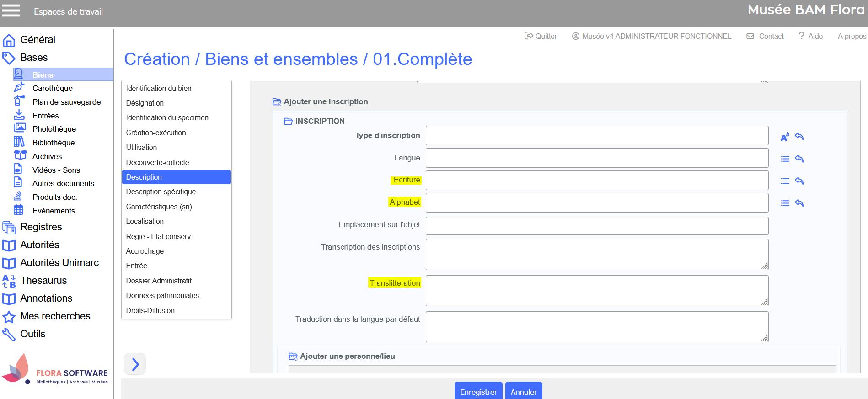Go to Localisation section in form menu
The image size is (868, 399).
(x=145, y=221)
